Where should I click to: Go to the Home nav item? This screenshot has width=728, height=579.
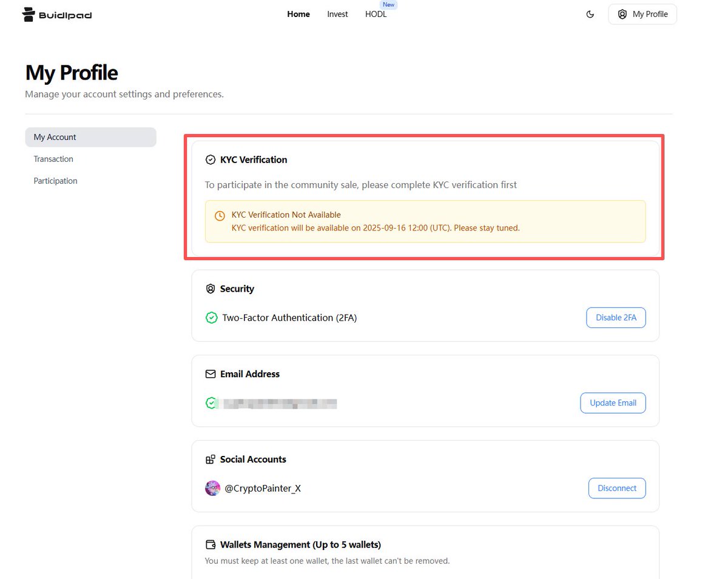tap(298, 15)
